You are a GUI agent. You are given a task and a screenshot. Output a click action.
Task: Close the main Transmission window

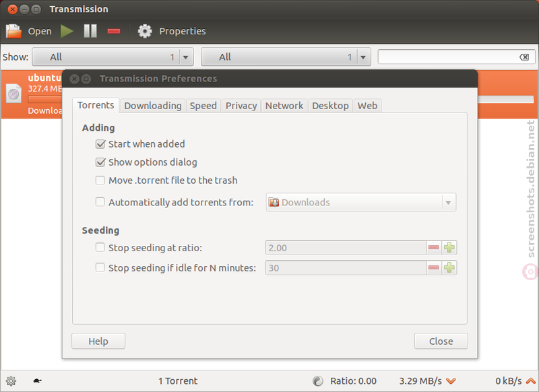[x=12, y=9]
